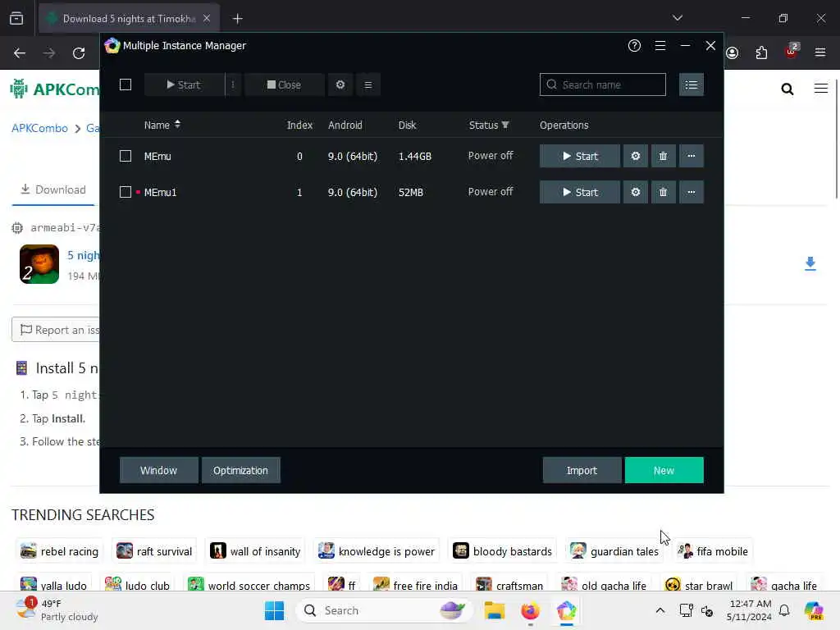Open browser account profile icon
840x630 pixels.
pos(733,53)
